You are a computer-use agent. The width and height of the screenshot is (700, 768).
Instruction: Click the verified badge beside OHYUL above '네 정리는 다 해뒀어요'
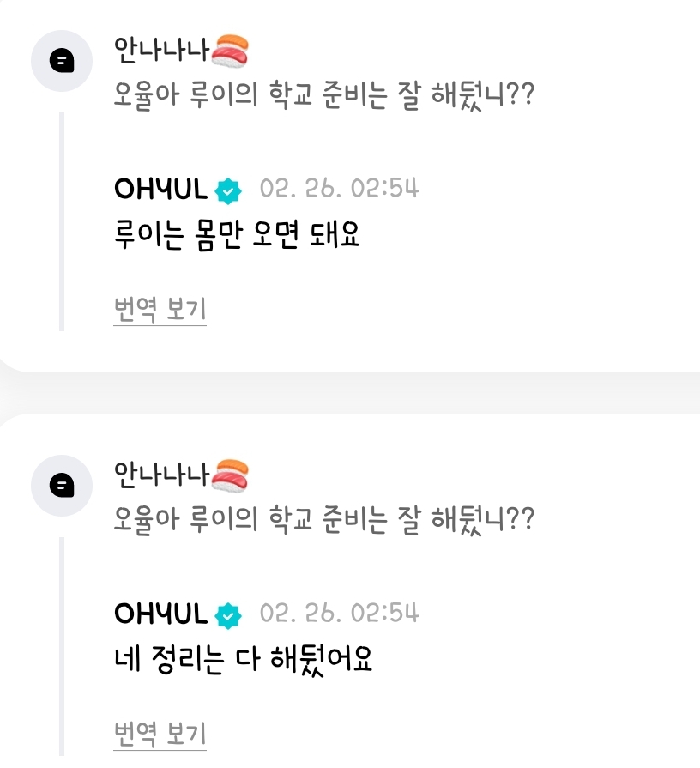pos(228,614)
